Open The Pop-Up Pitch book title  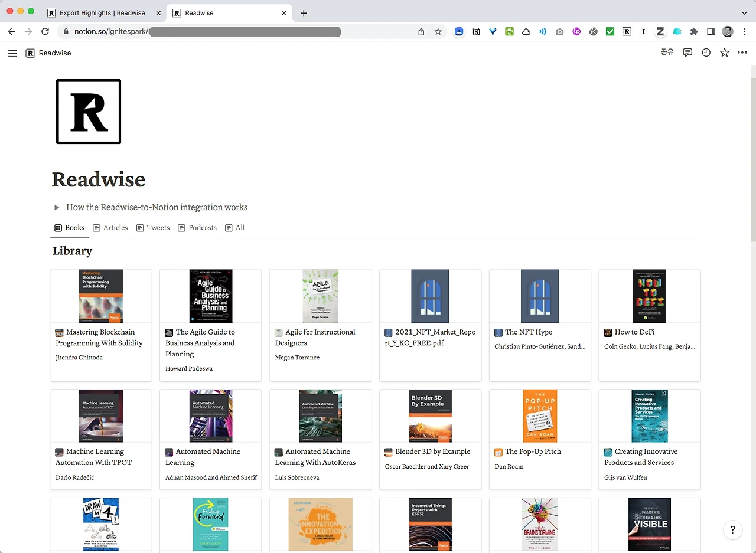tap(533, 451)
